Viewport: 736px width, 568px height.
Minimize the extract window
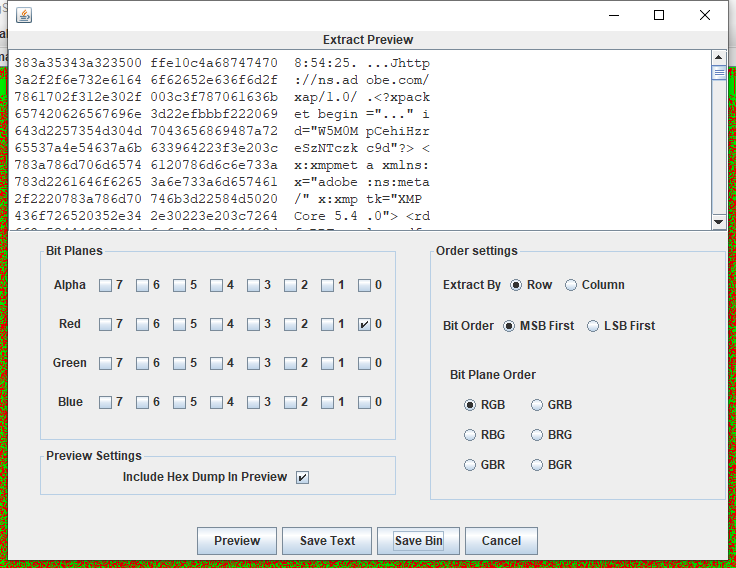click(x=614, y=15)
